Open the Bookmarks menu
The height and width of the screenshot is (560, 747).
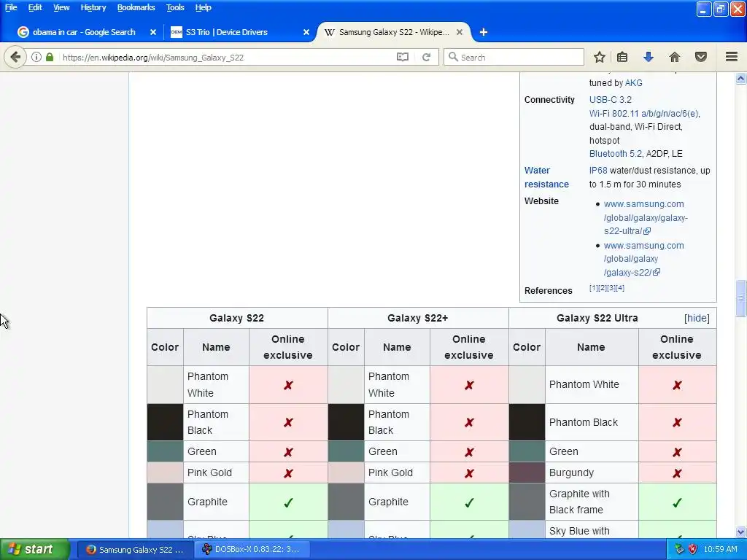pyautogui.click(x=136, y=7)
